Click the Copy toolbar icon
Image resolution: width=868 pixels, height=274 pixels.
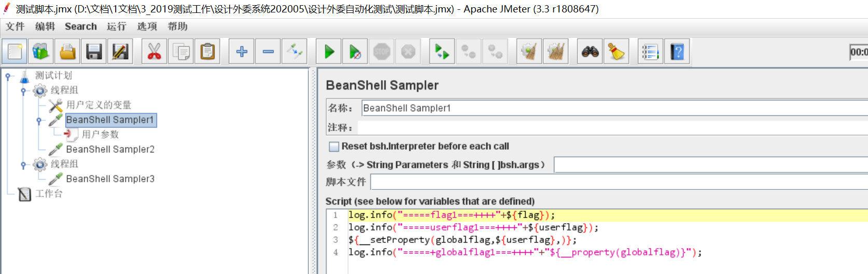point(181,51)
